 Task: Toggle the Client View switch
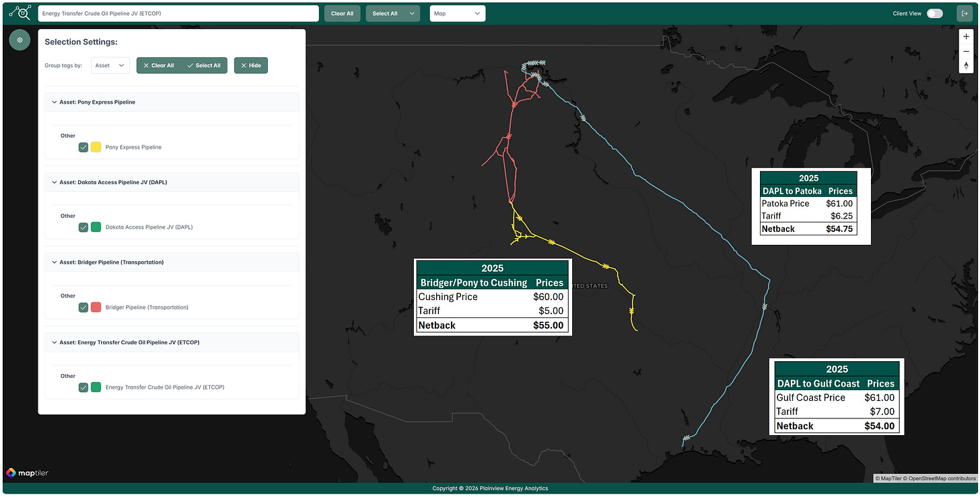(935, 13)
